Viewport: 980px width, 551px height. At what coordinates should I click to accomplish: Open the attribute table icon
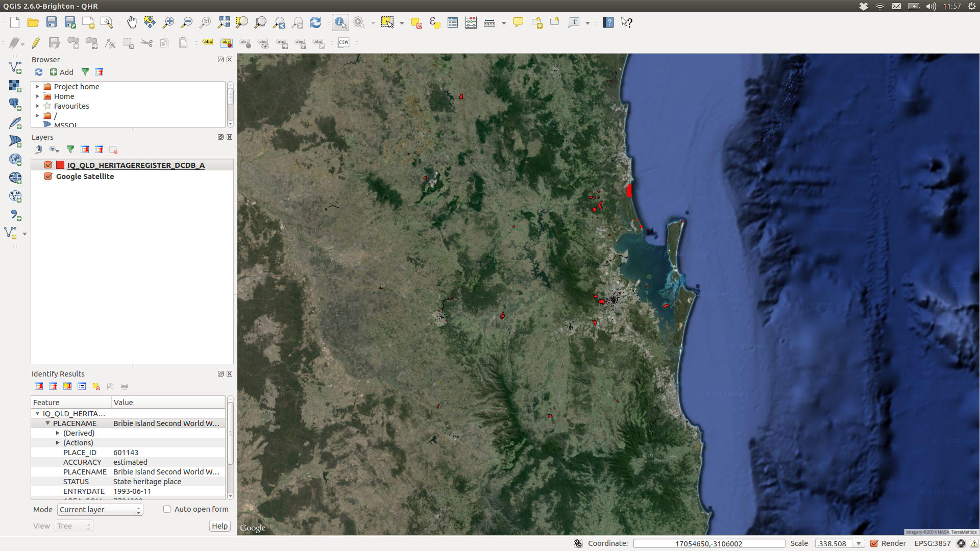tap(453, 22)
